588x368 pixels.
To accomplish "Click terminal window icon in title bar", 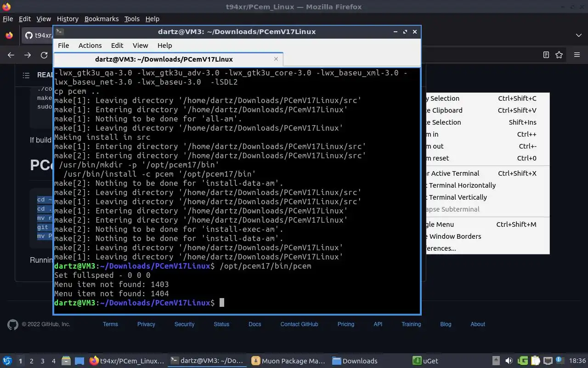I will [60, 32].
